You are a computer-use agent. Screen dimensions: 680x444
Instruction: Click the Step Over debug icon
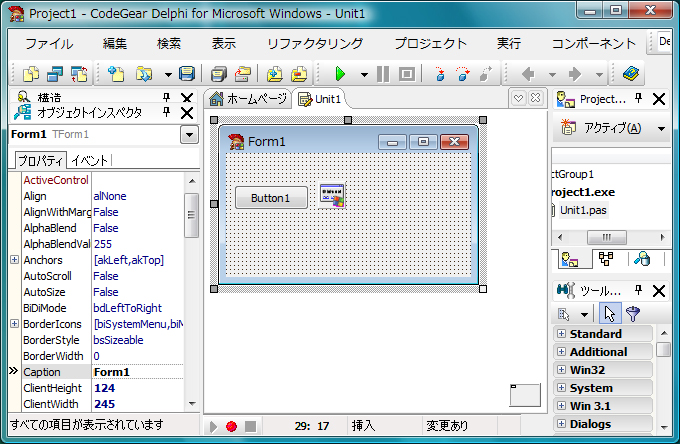point(463,74)
